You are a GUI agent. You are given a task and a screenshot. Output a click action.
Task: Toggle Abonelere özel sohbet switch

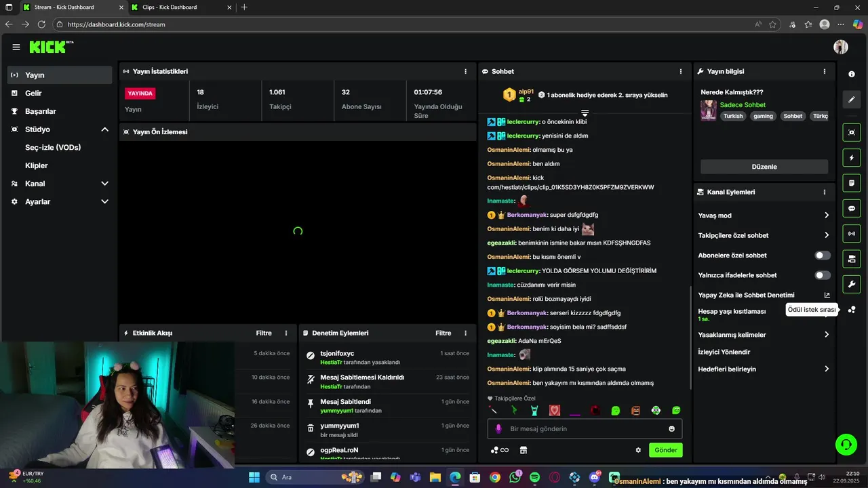(823, 256)
